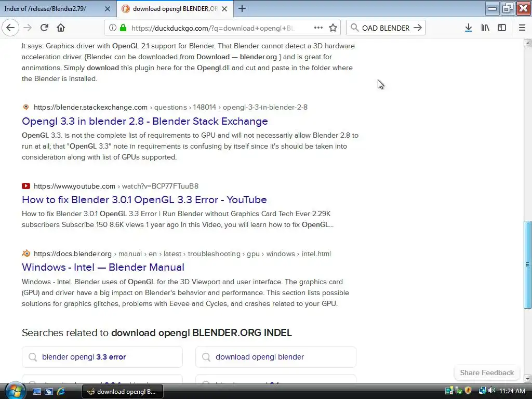The image size is (532, 399).
Task: Open the Library bookshelf icon
Action: pyautogui.click(x=485, y=28)
